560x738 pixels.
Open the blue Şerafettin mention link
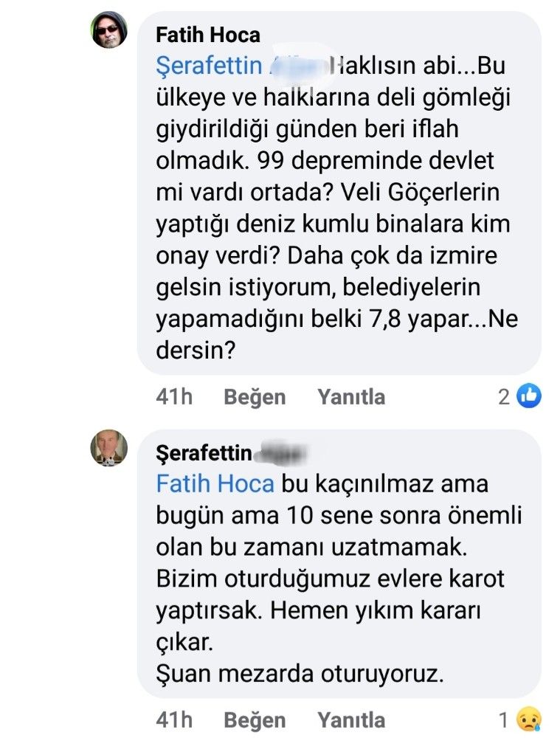pos(210,66)
